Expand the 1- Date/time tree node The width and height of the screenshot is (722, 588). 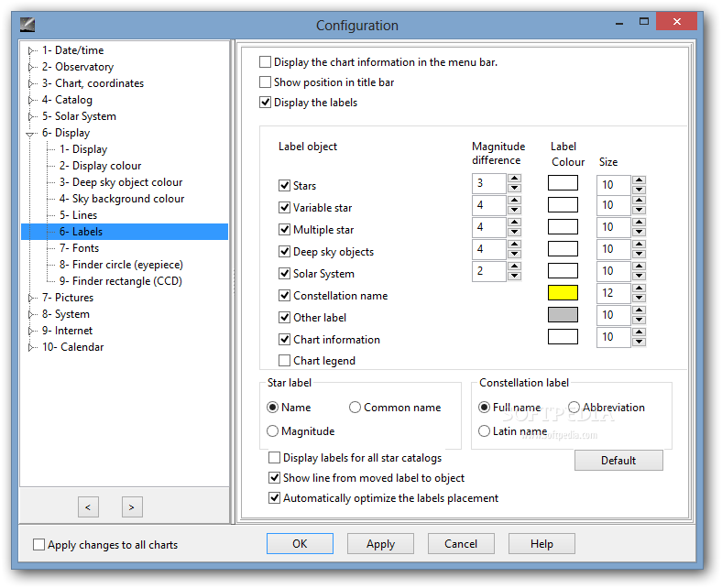click(31, 50)
